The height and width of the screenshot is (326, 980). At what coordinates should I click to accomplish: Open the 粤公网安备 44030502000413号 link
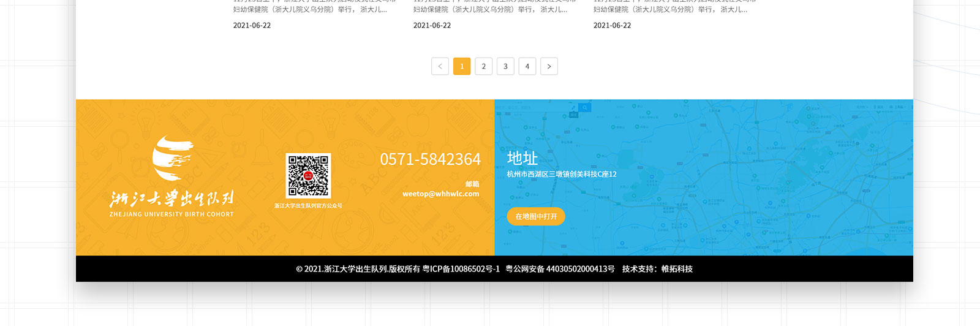(560, 269)
